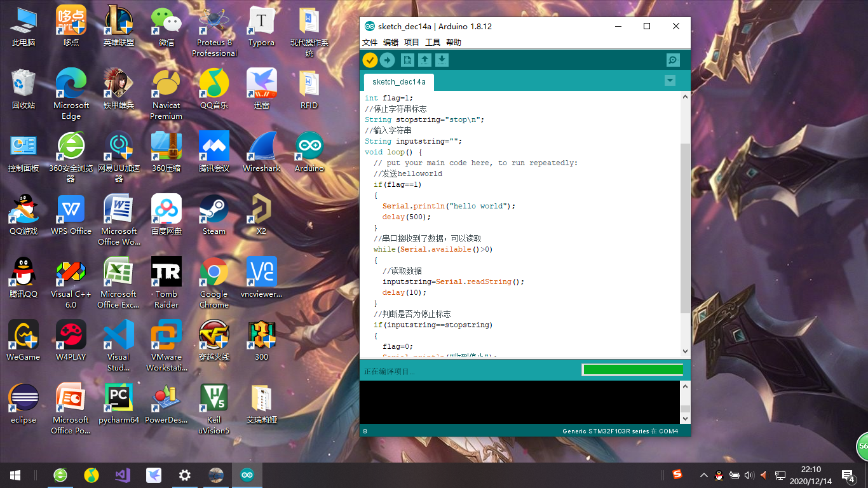Click the editor scrollbar up arrow
This screenshot has width=868, height=488.
pos(685,97)
